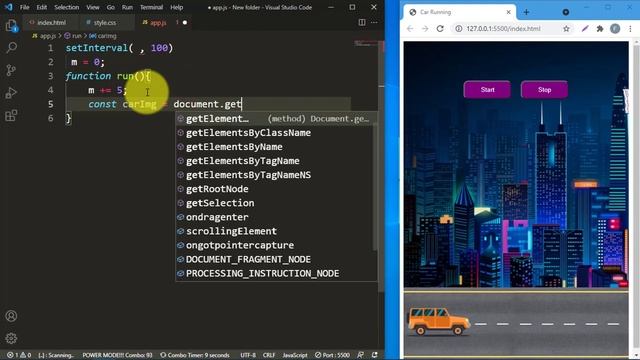Bookmark the page with the star icon
Viewport: 640px width, 360px height.
(567, 29)
